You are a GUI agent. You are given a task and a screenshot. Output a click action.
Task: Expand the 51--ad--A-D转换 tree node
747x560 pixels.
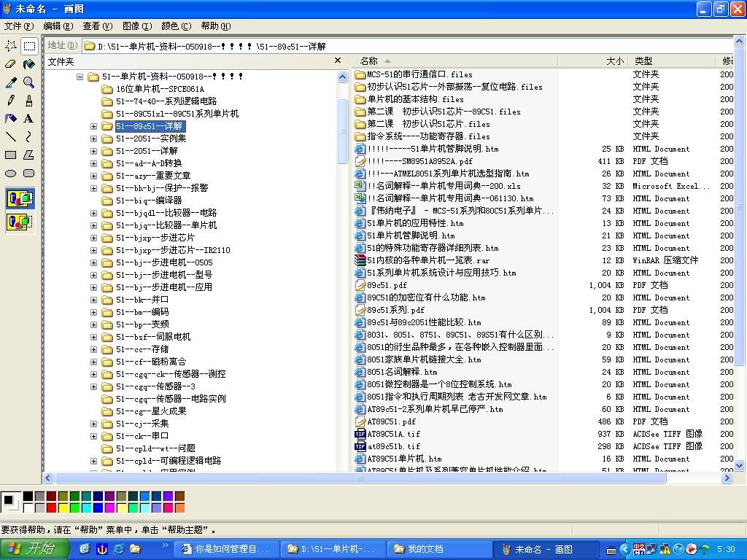pos(94,163)
